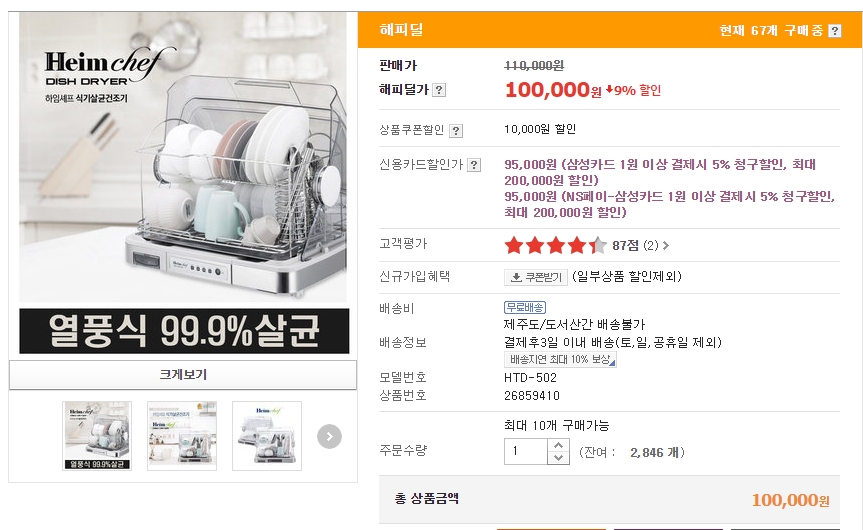Show next product thumbnails with arrow
Image resolution: width=863 pixels, height=530 pixels.
click(x=329, y=436)
